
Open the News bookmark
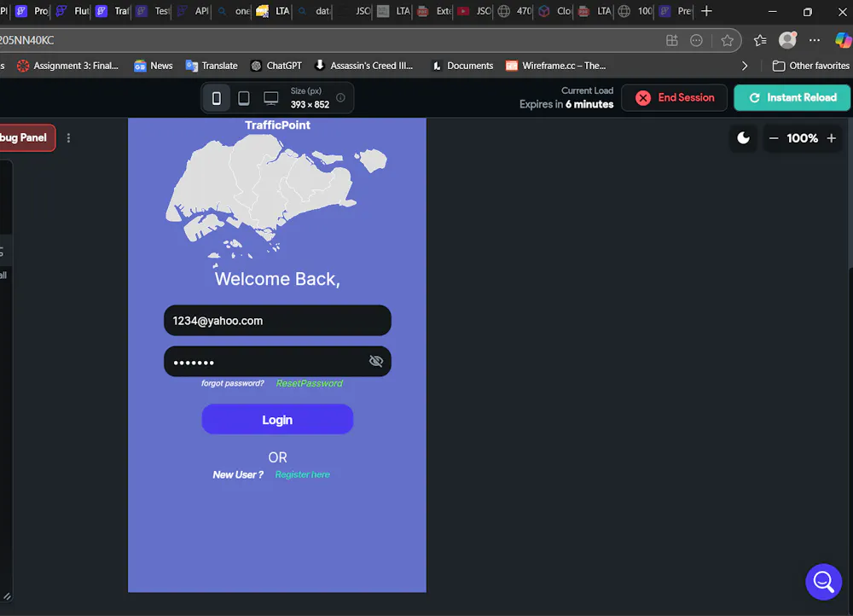tap(154, 66)
